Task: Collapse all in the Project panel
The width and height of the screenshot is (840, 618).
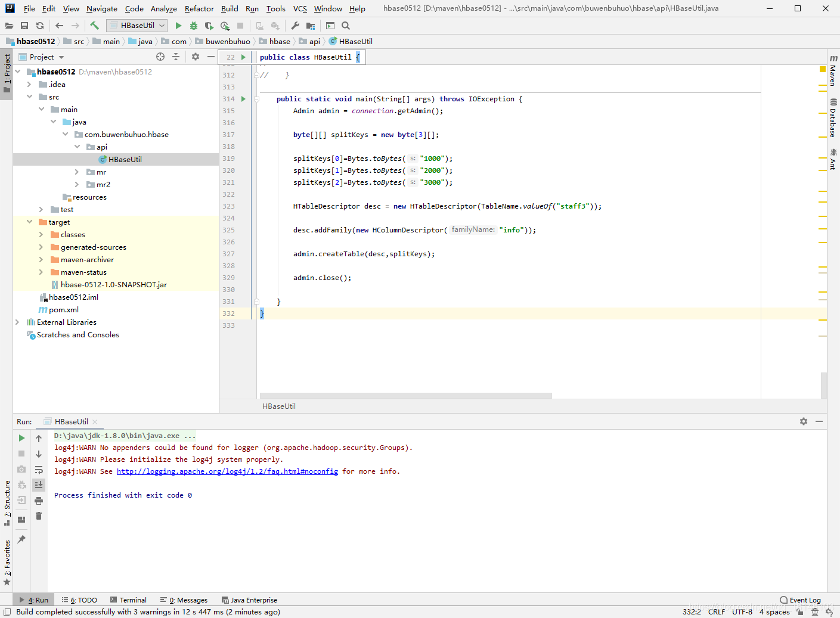Action: click(176, 57)
